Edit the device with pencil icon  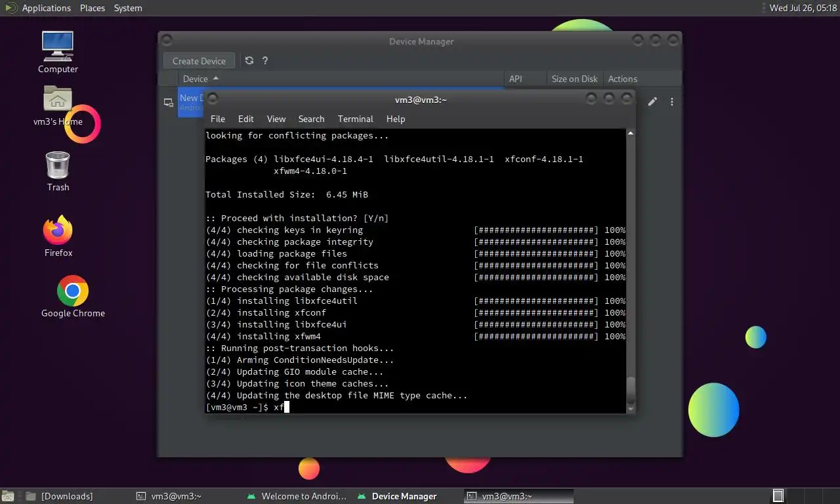(x=652, y=102)
